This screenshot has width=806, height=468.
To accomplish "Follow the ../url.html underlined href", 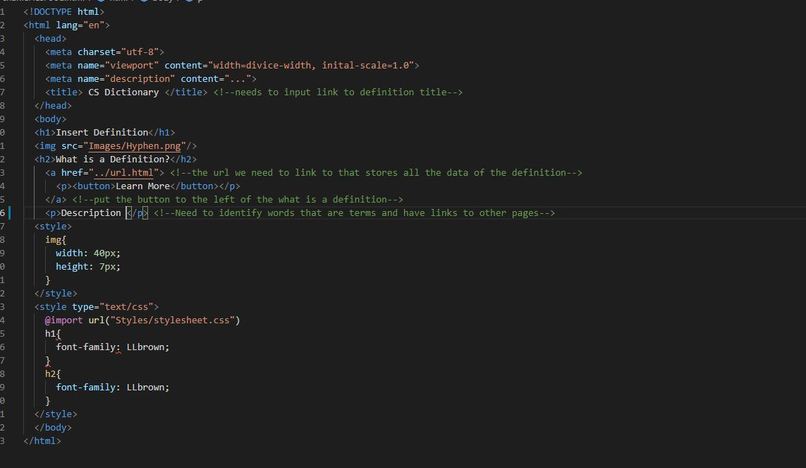I will 123,172.
